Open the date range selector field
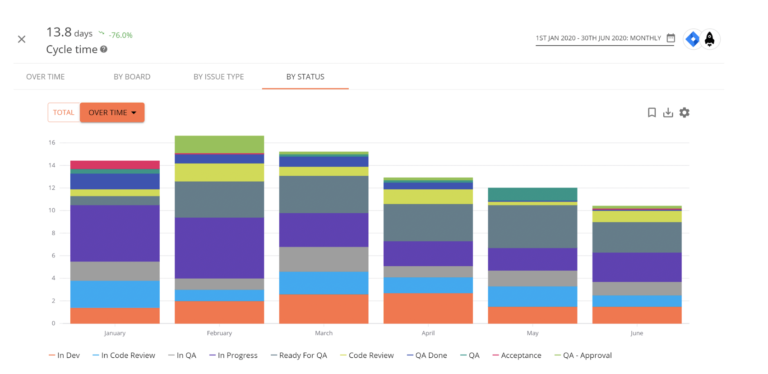Viewport: 768px width, 374px height. [x=605, y=38]
